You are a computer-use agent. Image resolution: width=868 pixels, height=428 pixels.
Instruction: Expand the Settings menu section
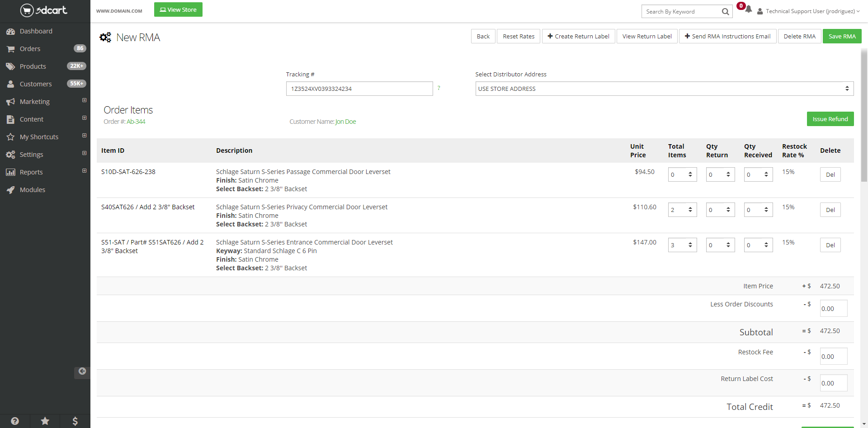tap(84, 153)
